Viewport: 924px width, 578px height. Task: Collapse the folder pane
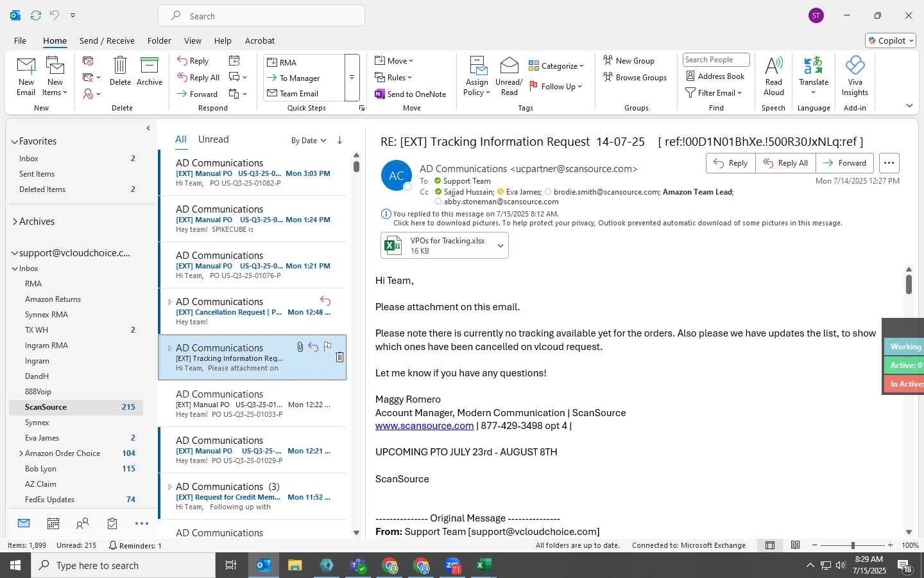click(x=148, y=128)
